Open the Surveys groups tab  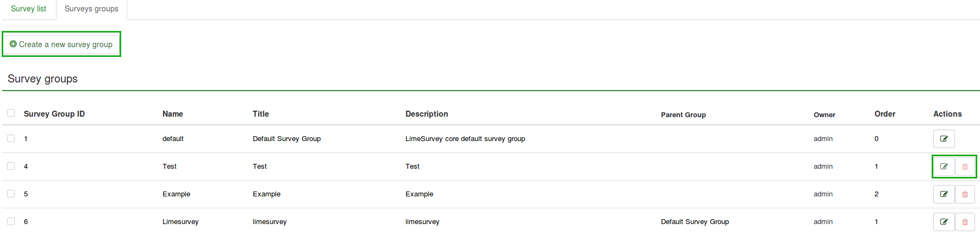coord(91,9)
